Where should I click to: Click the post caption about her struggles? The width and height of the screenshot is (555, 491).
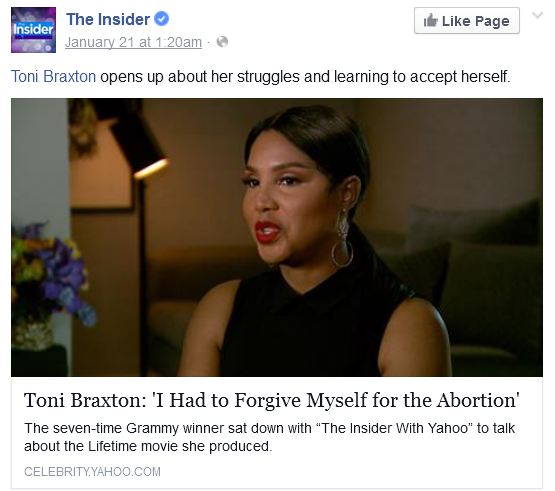(x=261, y=76)
